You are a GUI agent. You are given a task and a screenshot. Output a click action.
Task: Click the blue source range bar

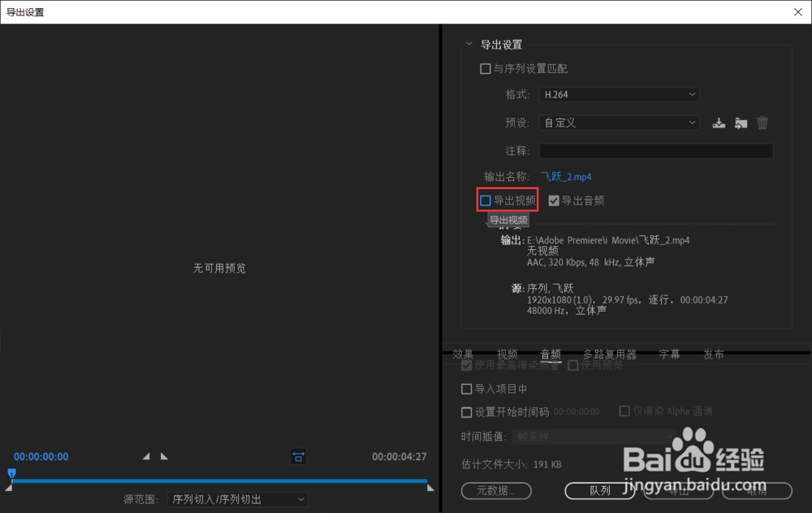219,481
